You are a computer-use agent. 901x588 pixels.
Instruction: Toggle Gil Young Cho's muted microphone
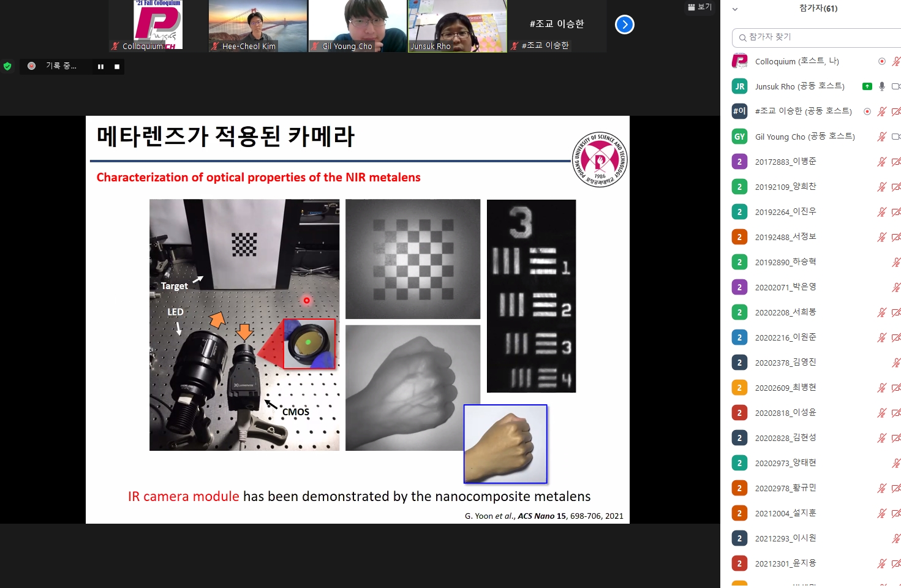881,137
